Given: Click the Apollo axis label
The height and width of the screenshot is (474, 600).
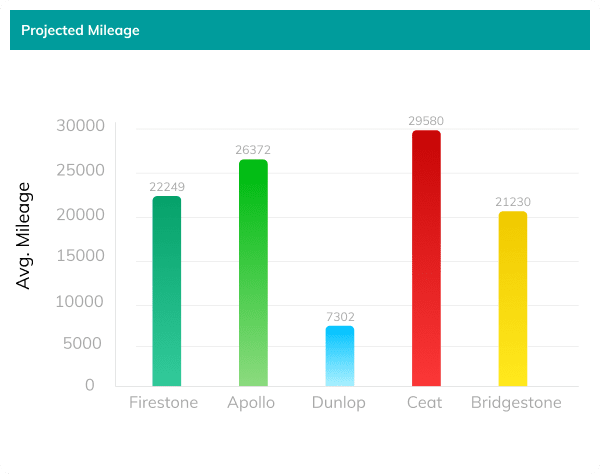Looking at the screenshot, I should tap(251, 403).
